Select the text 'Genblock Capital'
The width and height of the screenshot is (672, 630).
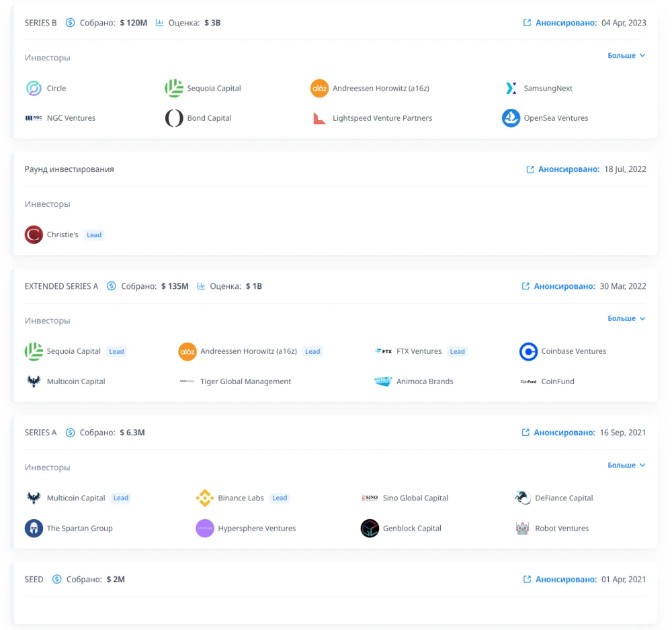coord(412,529)
